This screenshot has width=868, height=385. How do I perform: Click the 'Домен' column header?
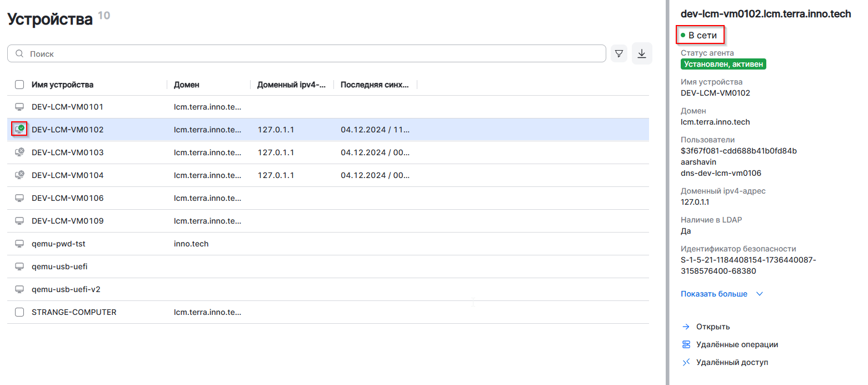pyautogui.click(x=186, y=85)
